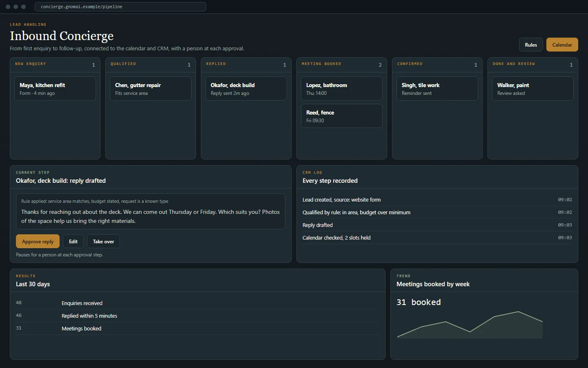Open the Rules button
Image resolution: width=588 pixels, height=368 pixels.
tap(531, 45)
